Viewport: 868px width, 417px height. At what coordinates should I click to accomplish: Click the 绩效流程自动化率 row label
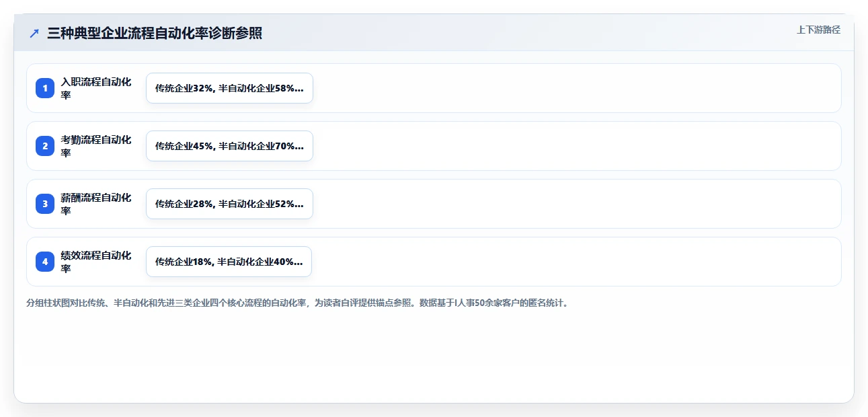tap(96, 262)
